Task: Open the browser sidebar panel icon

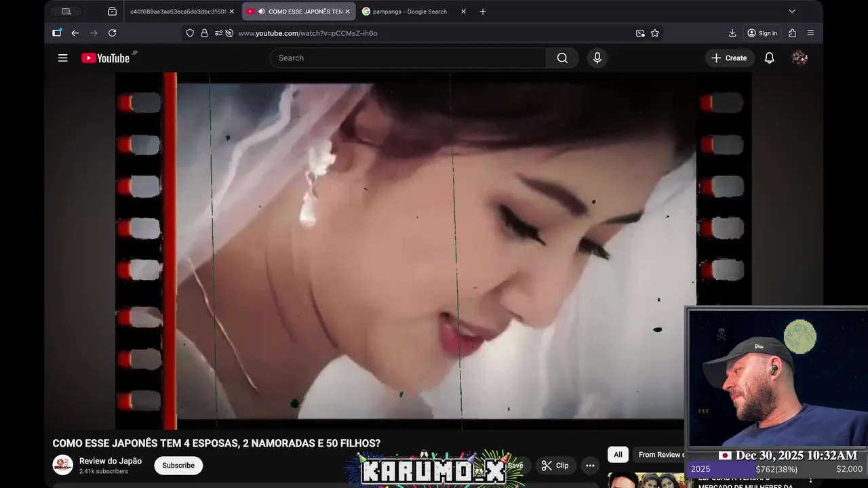Action: (57, 33)
